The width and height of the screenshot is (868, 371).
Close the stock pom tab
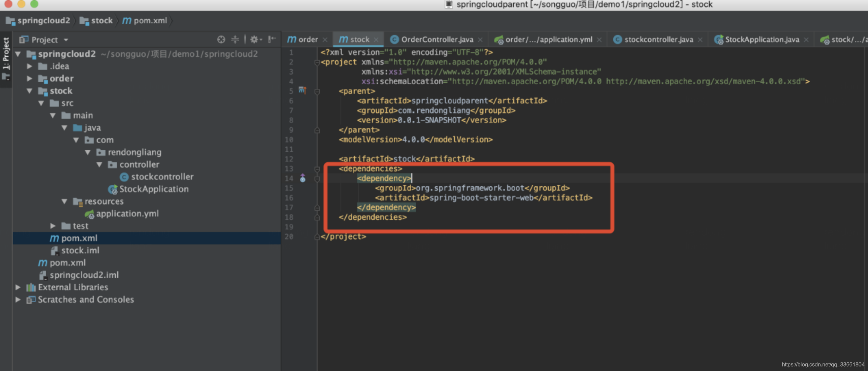376,40
